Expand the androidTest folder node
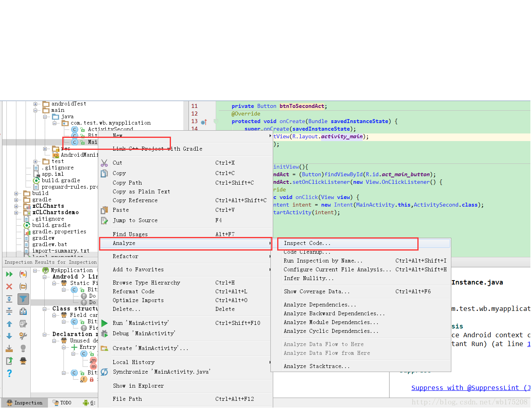This screenshot has height=410, width=532. tap(36, 104)
